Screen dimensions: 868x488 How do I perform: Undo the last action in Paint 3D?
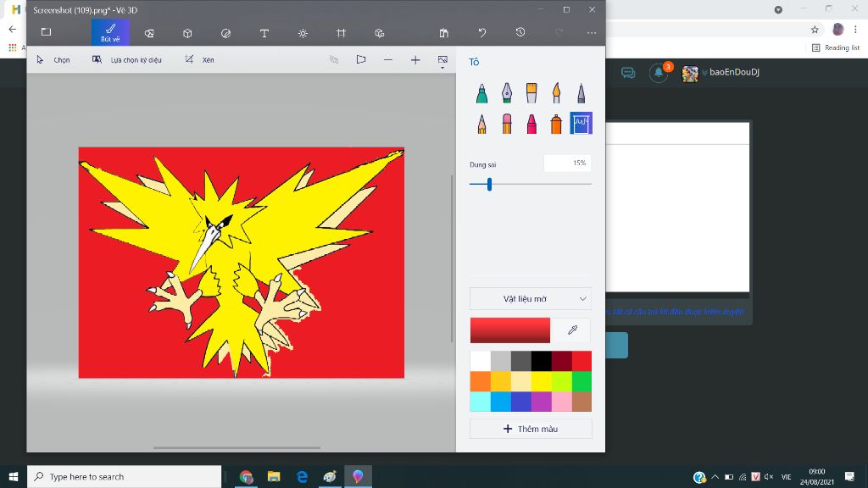point(482,33)
